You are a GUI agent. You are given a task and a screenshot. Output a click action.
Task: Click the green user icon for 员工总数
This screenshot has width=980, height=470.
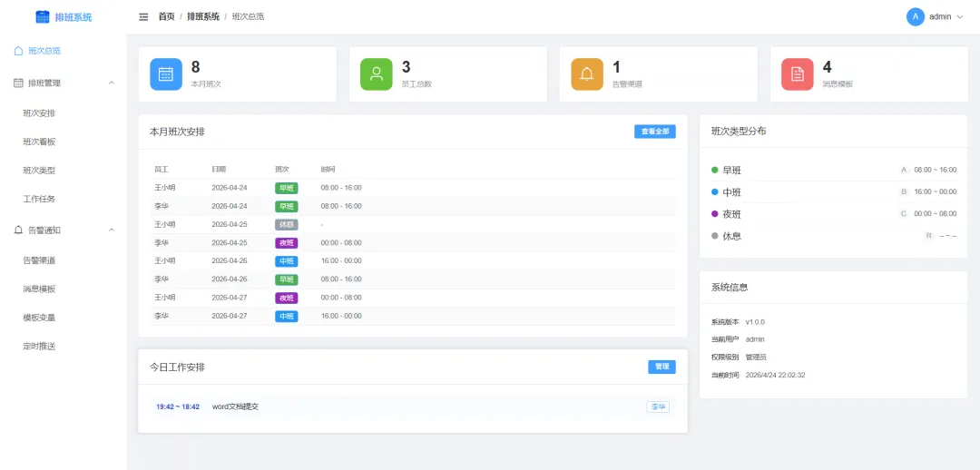(377, 74)
